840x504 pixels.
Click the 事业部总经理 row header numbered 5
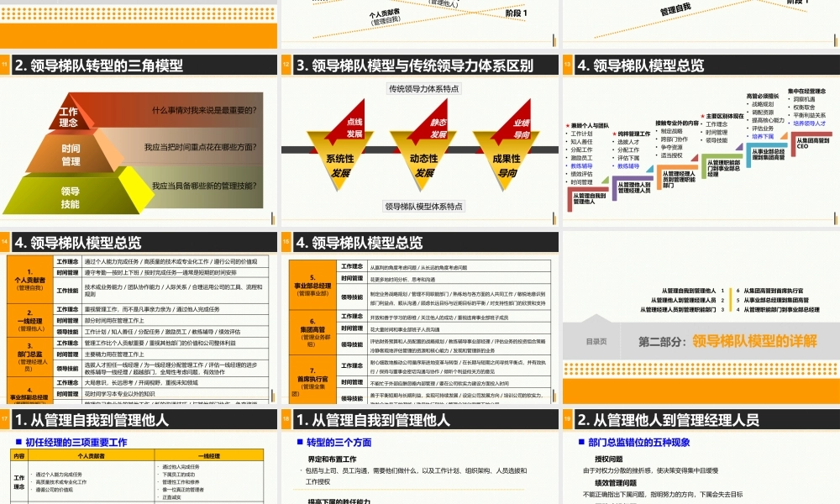click(312, 286)
